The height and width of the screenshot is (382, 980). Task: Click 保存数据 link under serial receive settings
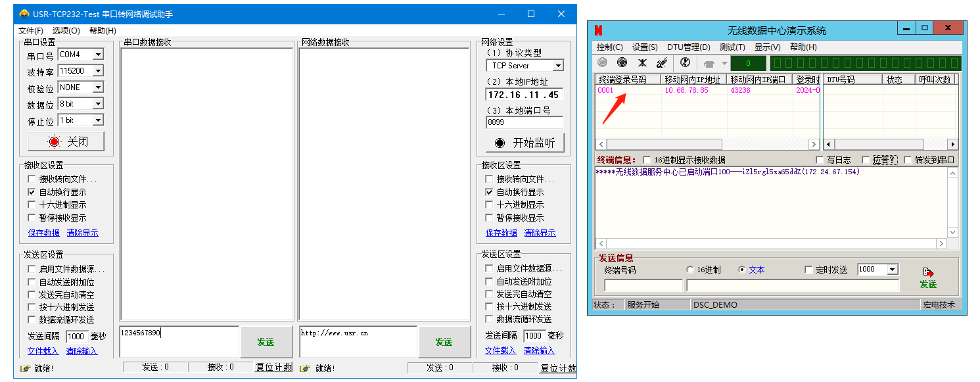(43, 233)
